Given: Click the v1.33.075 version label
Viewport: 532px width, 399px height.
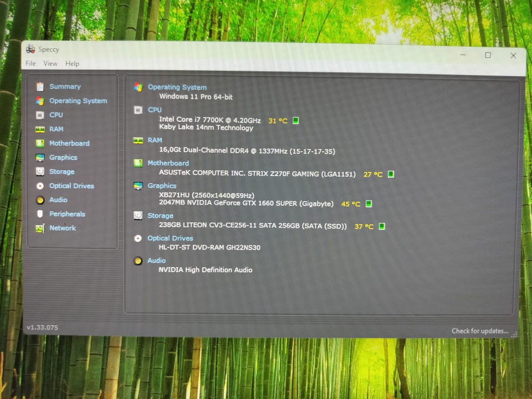Looking at the screenshot, I should tap(43, 328).
